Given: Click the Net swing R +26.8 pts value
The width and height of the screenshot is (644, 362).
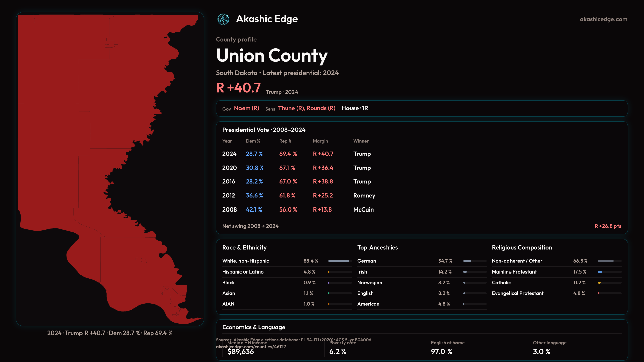Looking at the screenshot, I should [607, 226].
